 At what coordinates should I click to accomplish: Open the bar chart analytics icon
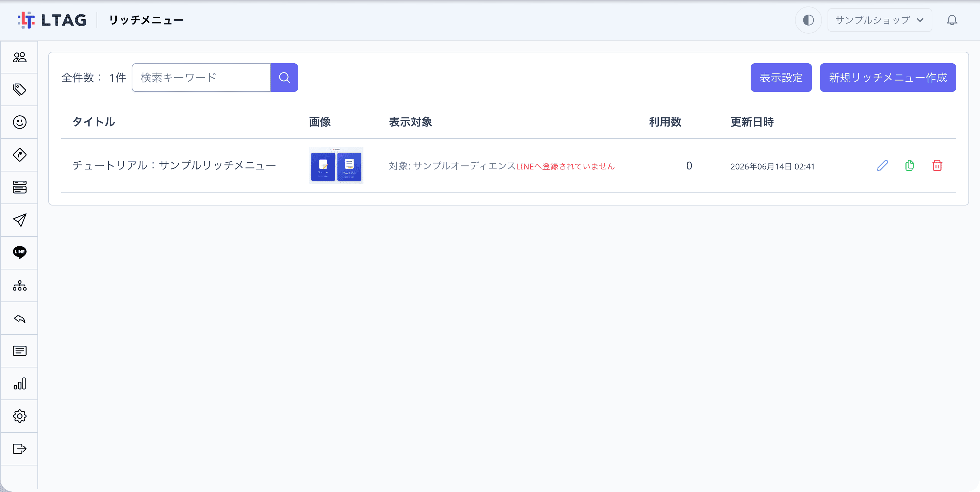[19, 383]
